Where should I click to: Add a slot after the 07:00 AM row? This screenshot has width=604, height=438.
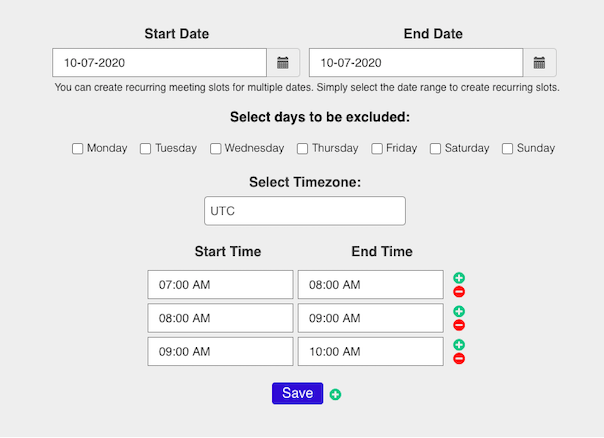pyautogui.click(x=459, y=278)
